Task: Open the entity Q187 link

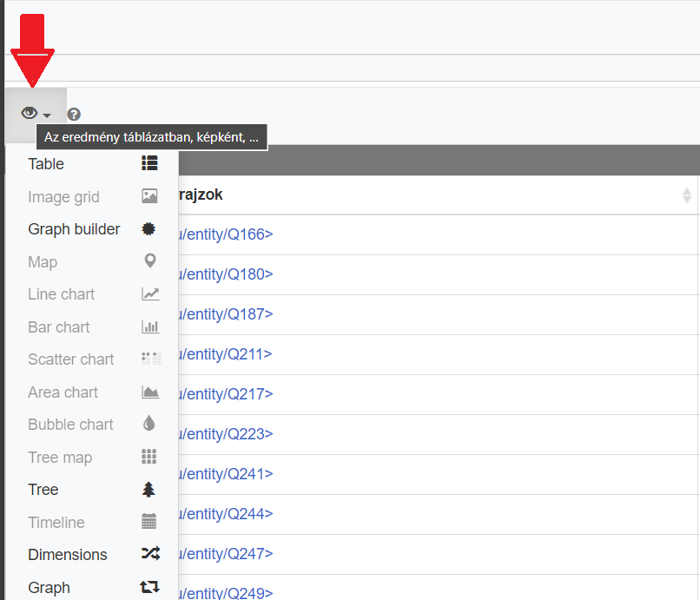Action: 226,314
